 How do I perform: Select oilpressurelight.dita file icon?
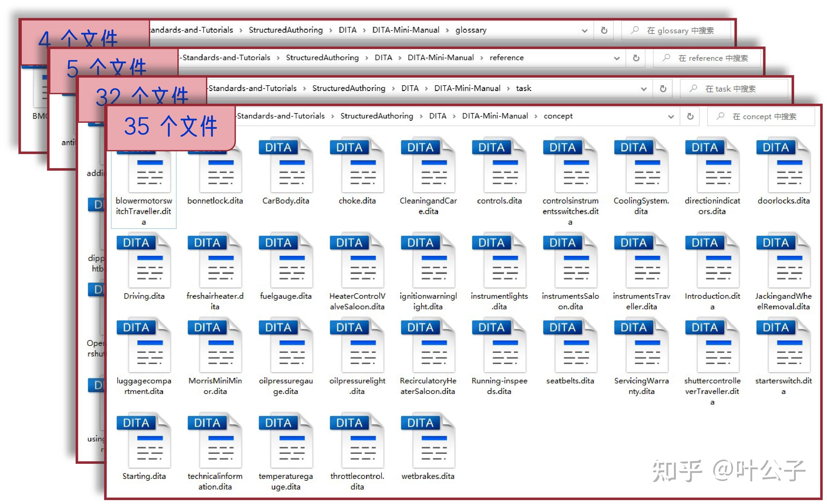(357, 345)
